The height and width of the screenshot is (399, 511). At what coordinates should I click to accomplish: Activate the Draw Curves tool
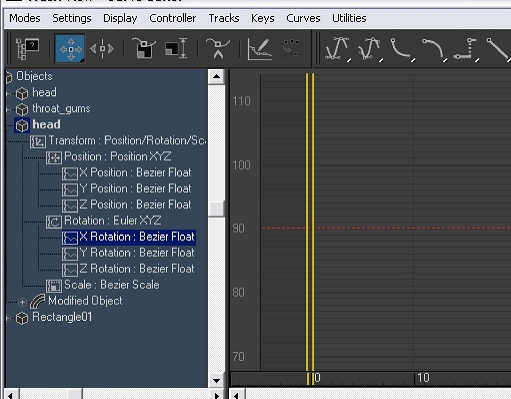(x=260, y=49)
